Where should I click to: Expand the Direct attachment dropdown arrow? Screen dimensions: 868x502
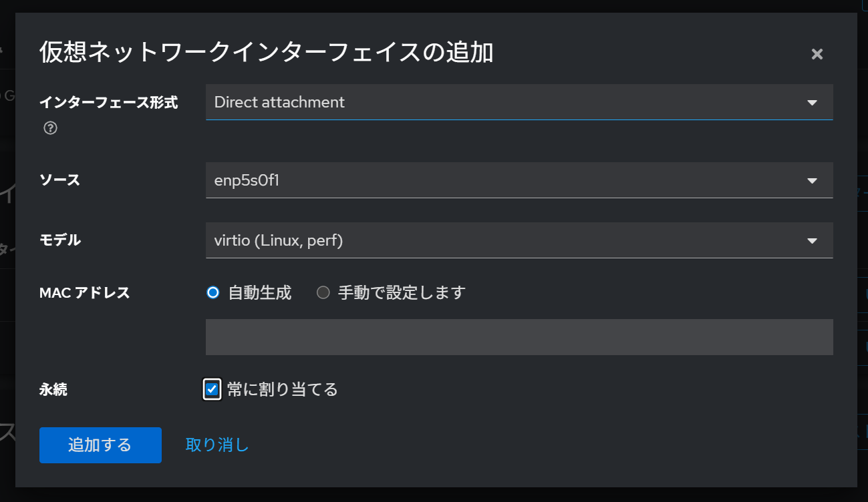[x=813, y=102]
